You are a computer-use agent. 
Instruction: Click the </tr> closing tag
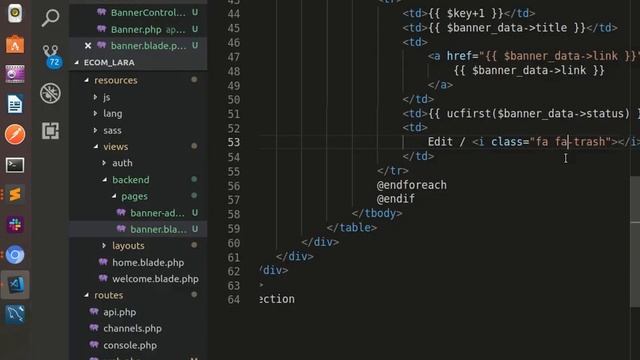(x=393, y=171)
